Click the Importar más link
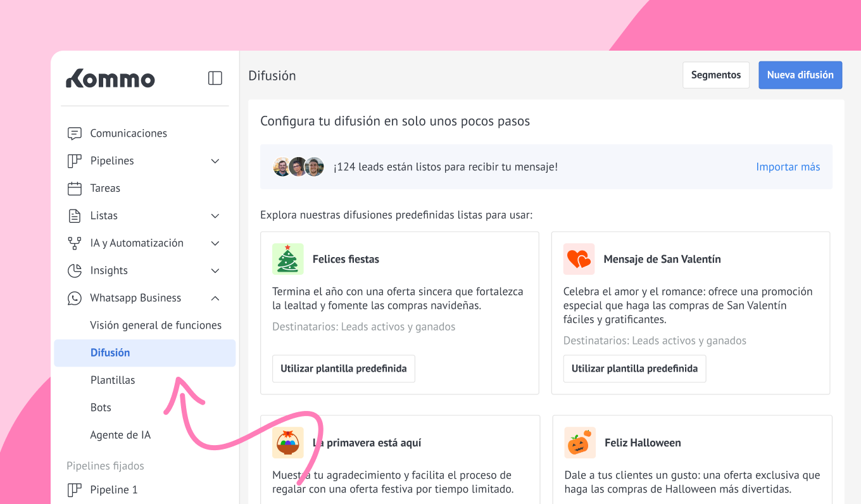This screenshot has width=861, height=504. point(788,167)
